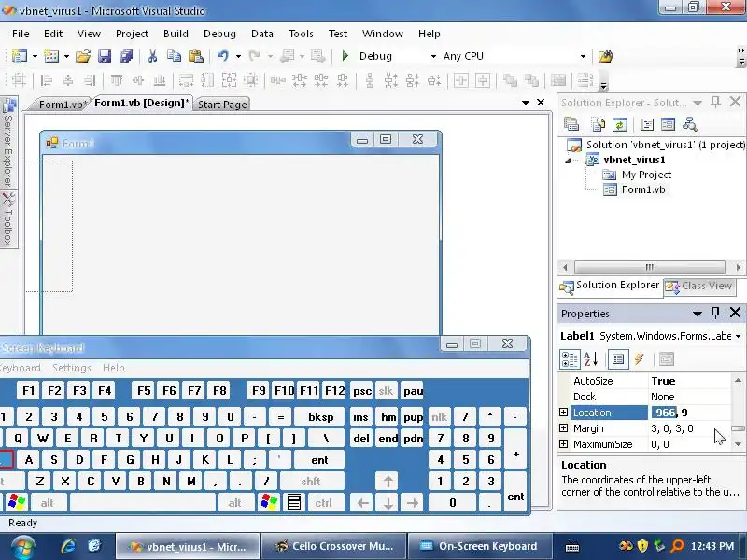This screenshot has height=560, width=747.
Task: Save the file with the floppy icon
Action: pyautogui.click(x=105, y=56)
